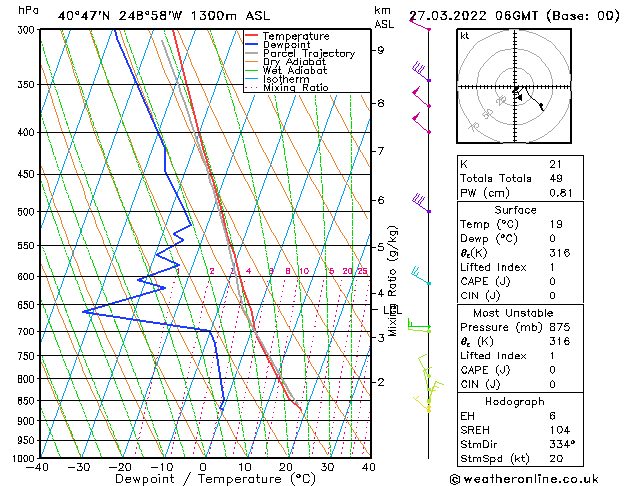The width and height of the screenshot is (629, 486).
Task: Click the 'Wet Adiabat' legend label
Action: click(295, 71)
